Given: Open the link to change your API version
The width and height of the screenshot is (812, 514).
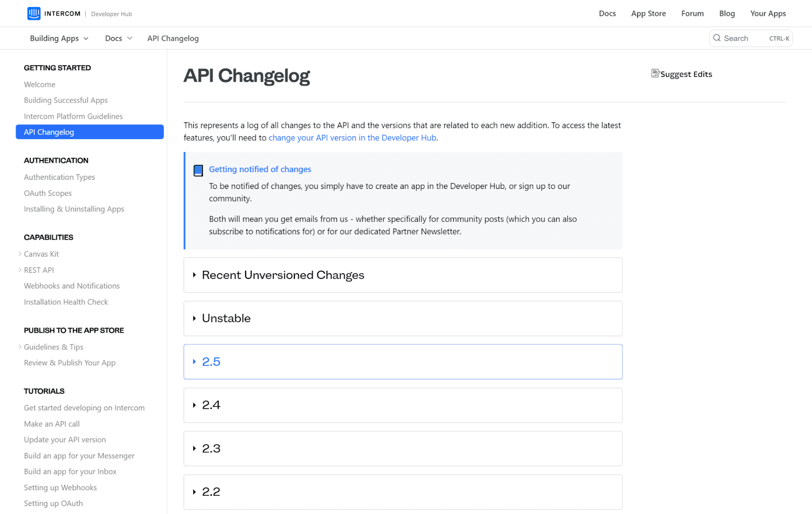Looking at the screenshot, I should [x=352, y=138].
